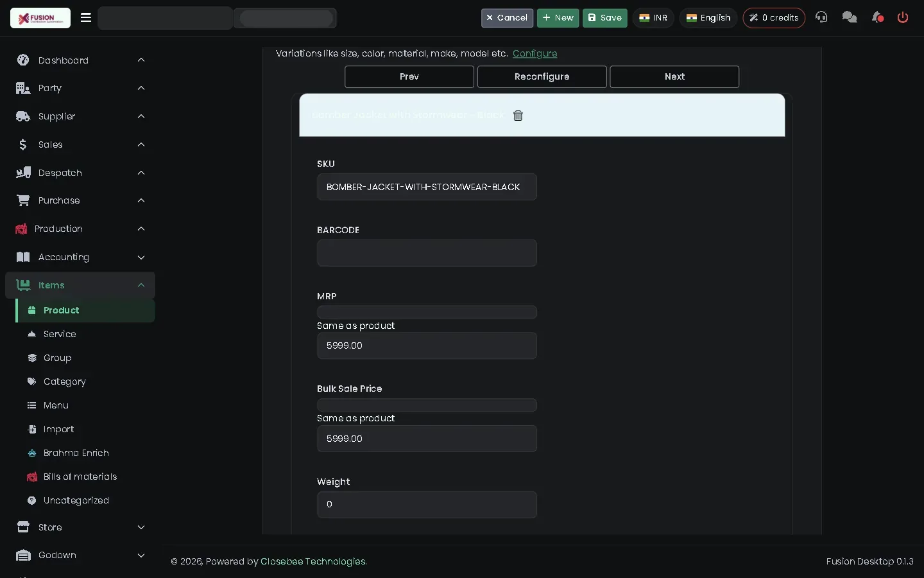The height and width of the screenshot is (578, 924).
Task: Delete the Bomber Jacket variant with trash icon
Action: tap(518, 116)
